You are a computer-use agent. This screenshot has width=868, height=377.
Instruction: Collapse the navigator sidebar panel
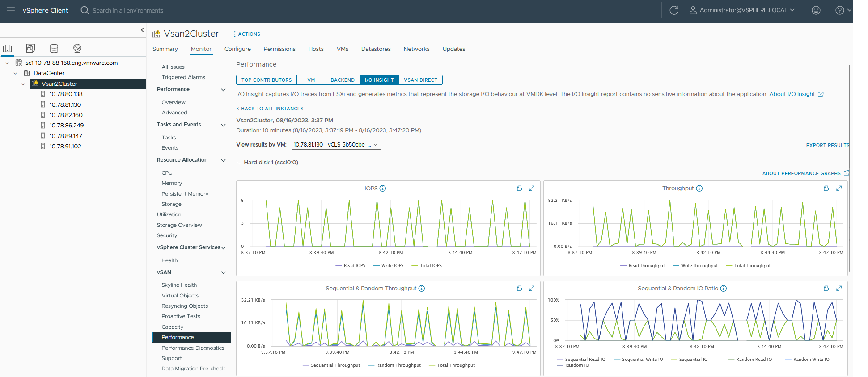point(142,30)
